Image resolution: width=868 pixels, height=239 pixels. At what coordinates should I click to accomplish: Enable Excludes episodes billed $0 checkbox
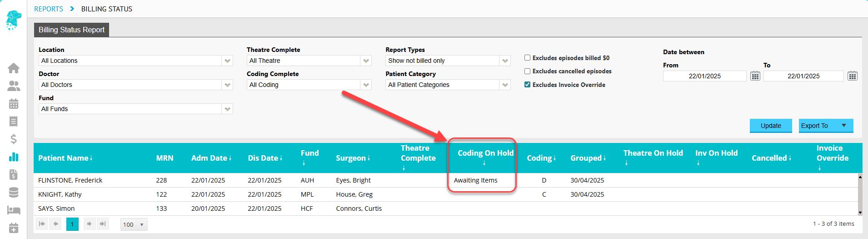[x=527, y=58]
